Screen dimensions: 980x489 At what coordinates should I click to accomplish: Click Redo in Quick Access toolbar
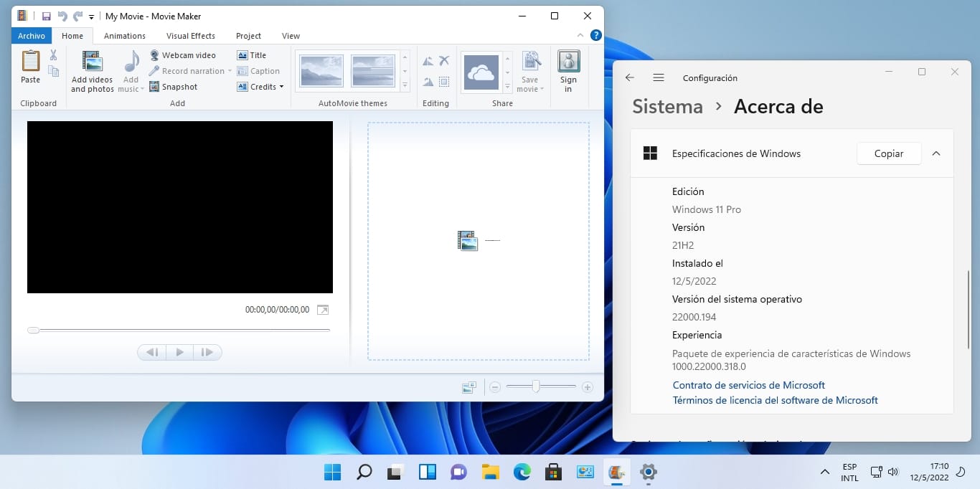[77, 16]
